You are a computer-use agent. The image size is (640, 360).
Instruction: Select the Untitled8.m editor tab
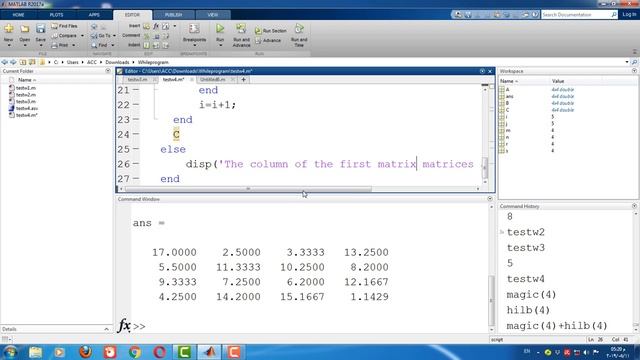213,80
